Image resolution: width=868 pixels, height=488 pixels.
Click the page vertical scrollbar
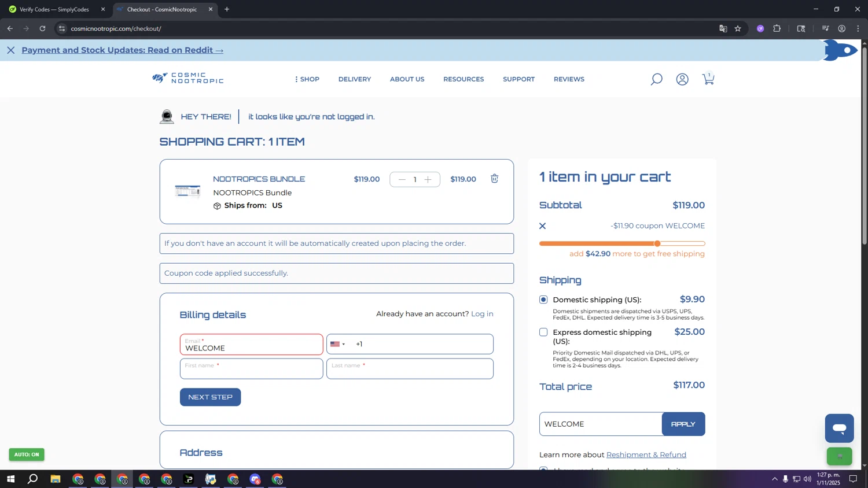(865, 145)
